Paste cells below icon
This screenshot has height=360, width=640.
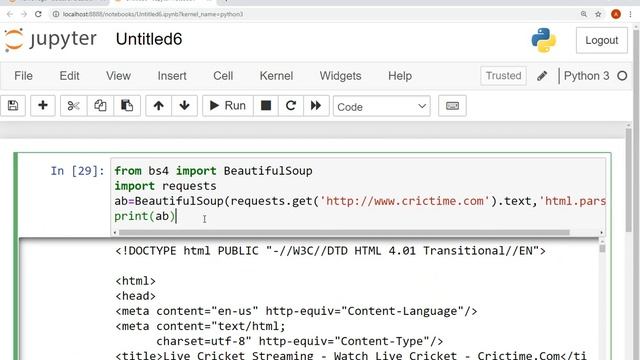click(x=127, y=106)
